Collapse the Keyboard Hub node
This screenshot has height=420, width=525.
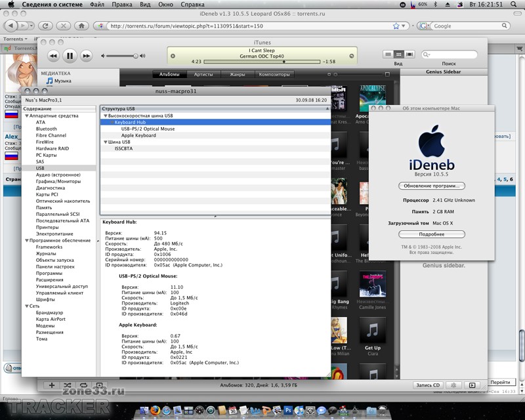point(112,122)
